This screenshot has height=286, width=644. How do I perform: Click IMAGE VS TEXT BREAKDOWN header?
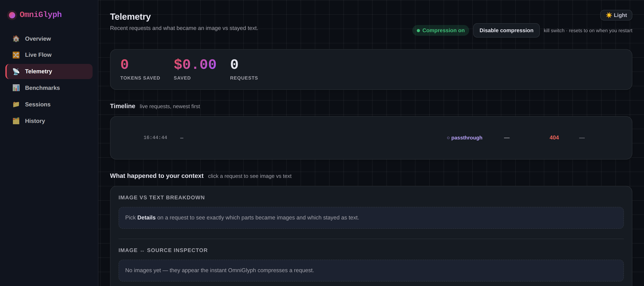tap(161, 198)
